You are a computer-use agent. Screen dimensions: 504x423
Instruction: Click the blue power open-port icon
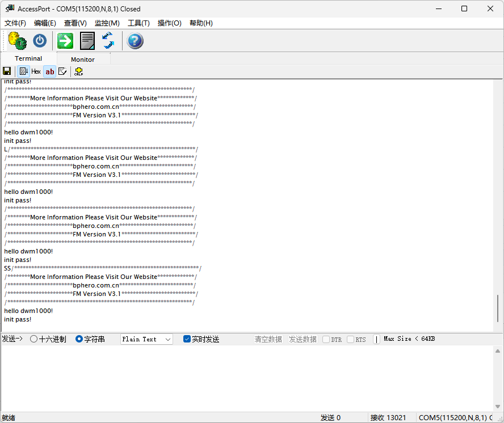click(40, 41)
